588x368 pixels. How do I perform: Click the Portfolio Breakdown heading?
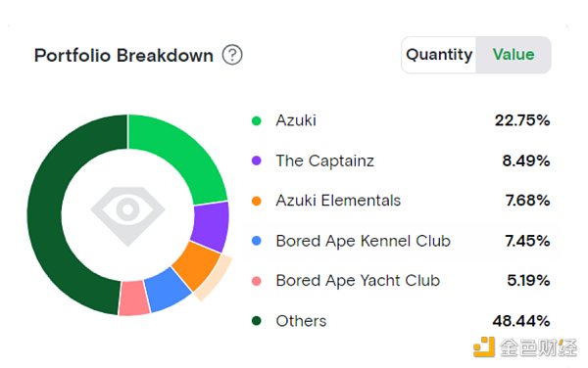coord(123,56)
